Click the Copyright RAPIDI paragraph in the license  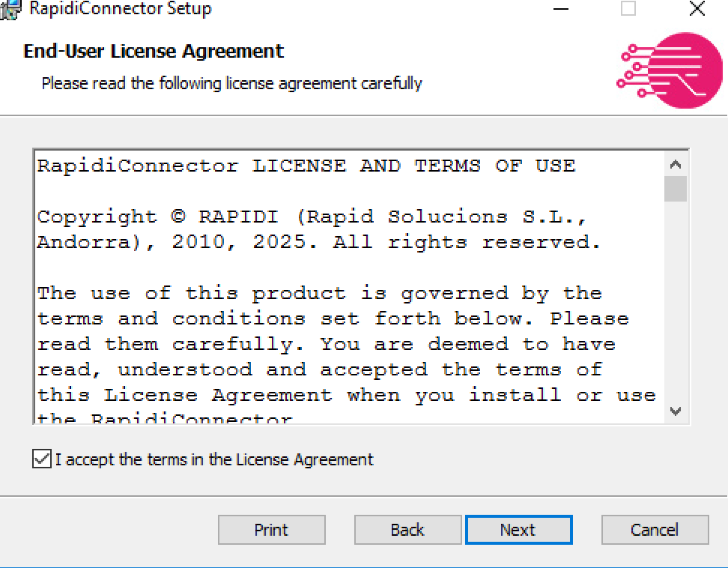point(319,229)
